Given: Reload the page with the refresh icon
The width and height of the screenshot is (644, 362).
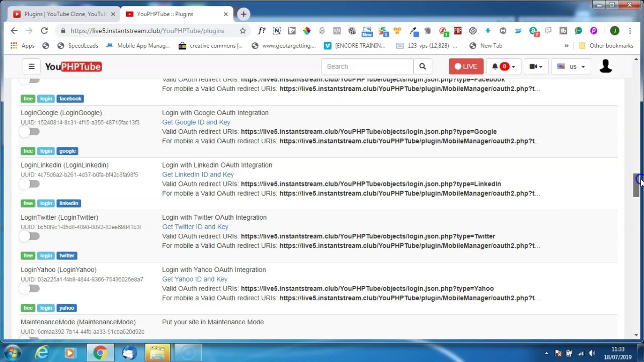Looking at the screenshot, I should [44, 31].
